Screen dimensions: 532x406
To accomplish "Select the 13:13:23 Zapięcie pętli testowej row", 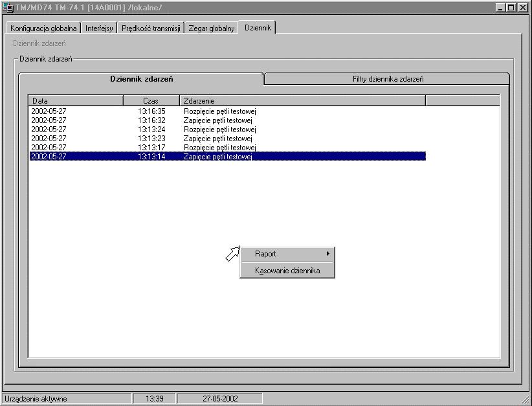I will (228, 139).
